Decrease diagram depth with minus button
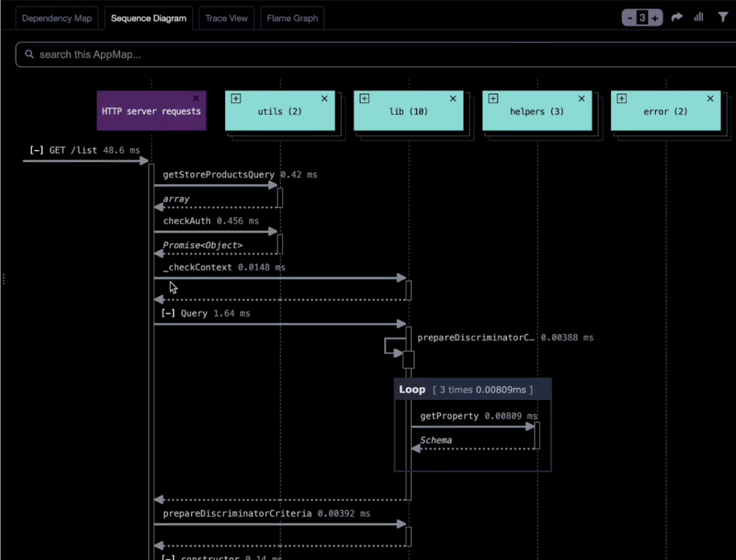 [630, 18]
